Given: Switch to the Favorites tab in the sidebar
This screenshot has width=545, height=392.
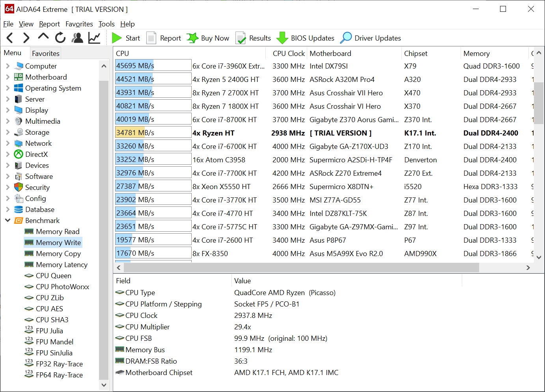Looking at the screenshot, I should (46, 53).
